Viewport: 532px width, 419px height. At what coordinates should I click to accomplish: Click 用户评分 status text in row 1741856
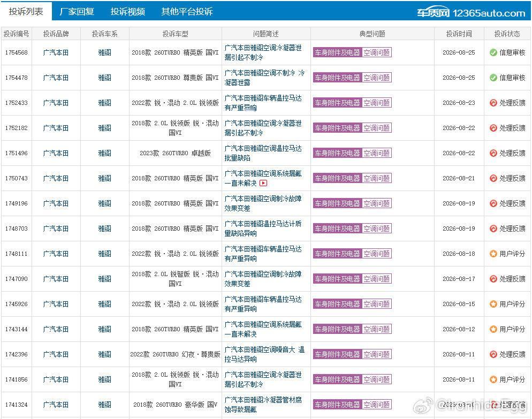click(512, 379)
